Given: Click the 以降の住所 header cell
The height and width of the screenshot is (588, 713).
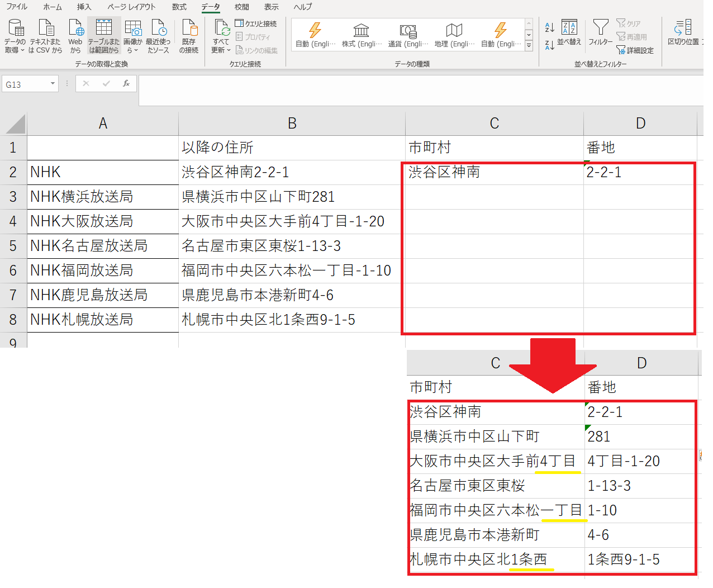Looking at the screenshot, I should click(292, 148).
